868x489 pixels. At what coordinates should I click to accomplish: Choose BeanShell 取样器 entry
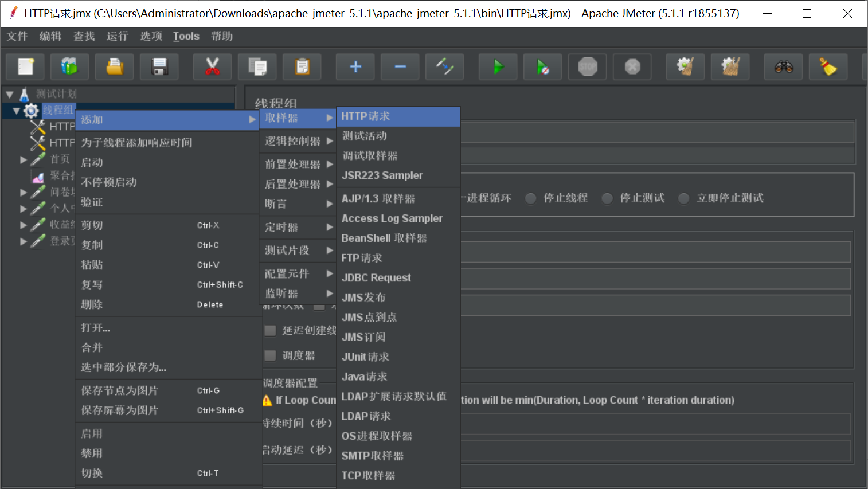pyautogui.click(x=398, y=238)
